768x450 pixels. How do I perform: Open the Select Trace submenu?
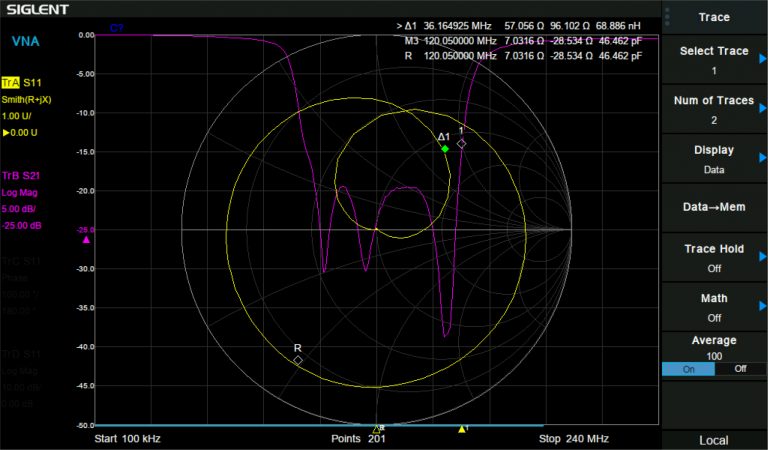pyautogui.click(x=713, y=60)
